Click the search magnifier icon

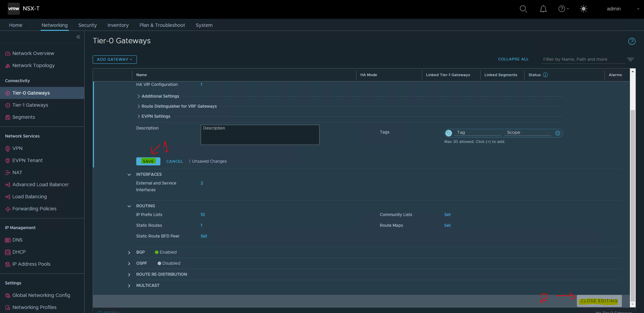(x=523, y=9)
